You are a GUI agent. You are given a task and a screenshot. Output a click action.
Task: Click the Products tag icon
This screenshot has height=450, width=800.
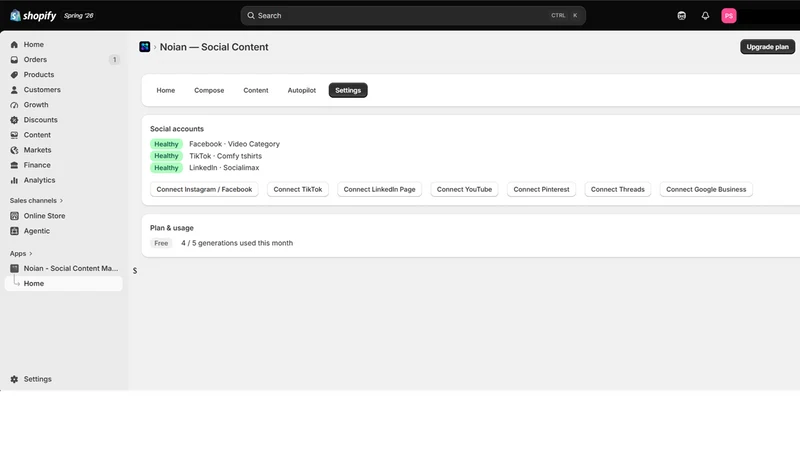pyautogui.click(x=14, y=75)
